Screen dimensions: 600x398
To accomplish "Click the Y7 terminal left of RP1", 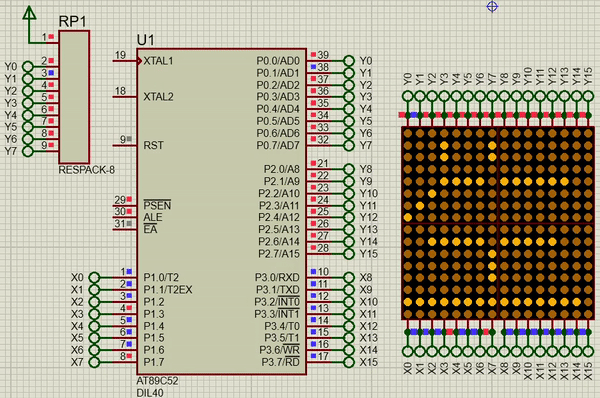I will click(28, 151).
